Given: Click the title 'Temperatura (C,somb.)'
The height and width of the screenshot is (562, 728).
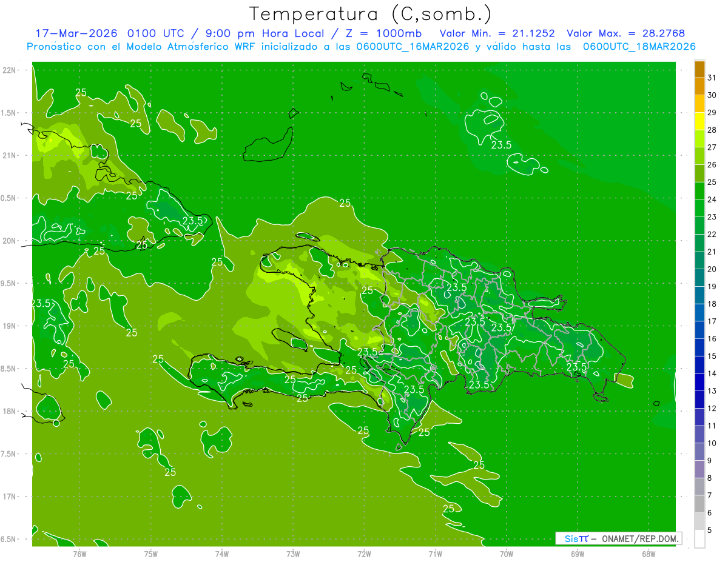Looking at the screenshot, I should [x=371, y=14].
